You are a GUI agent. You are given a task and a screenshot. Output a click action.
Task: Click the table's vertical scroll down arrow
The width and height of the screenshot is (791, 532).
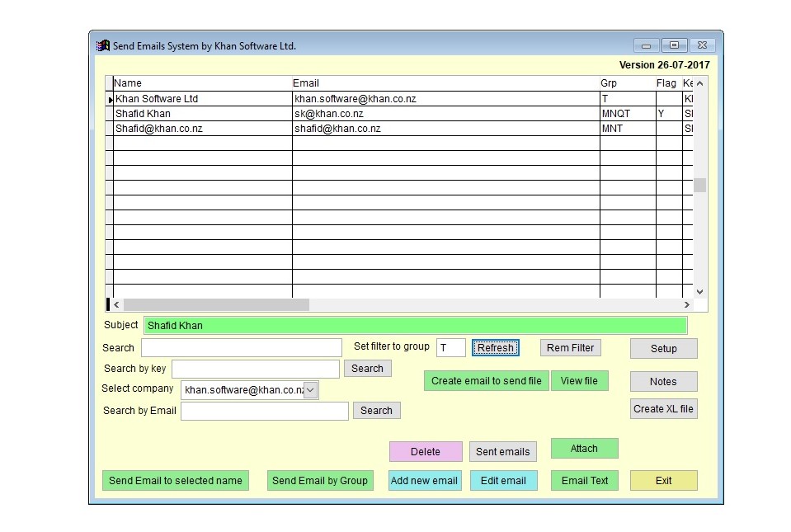pyautogui.click(x=699, y=291)
